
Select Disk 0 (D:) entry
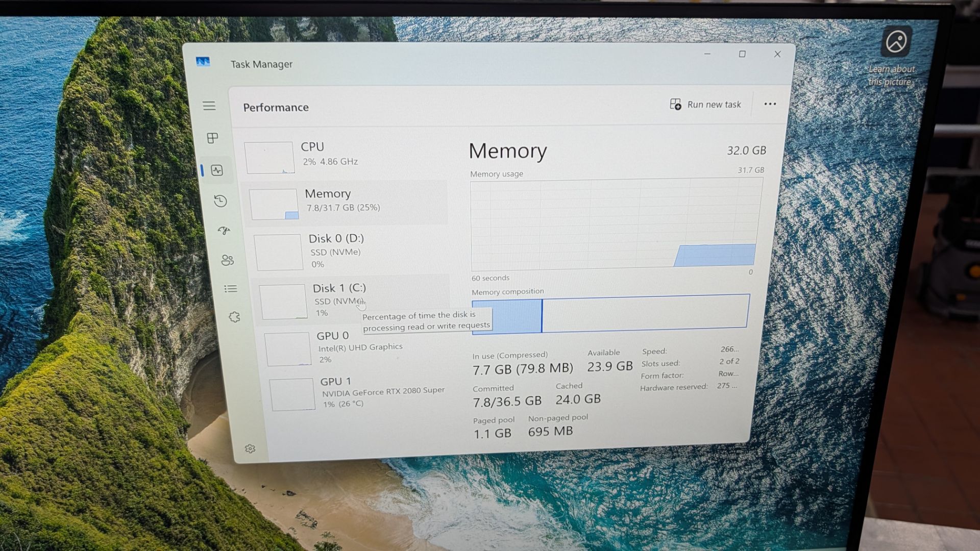350,251
